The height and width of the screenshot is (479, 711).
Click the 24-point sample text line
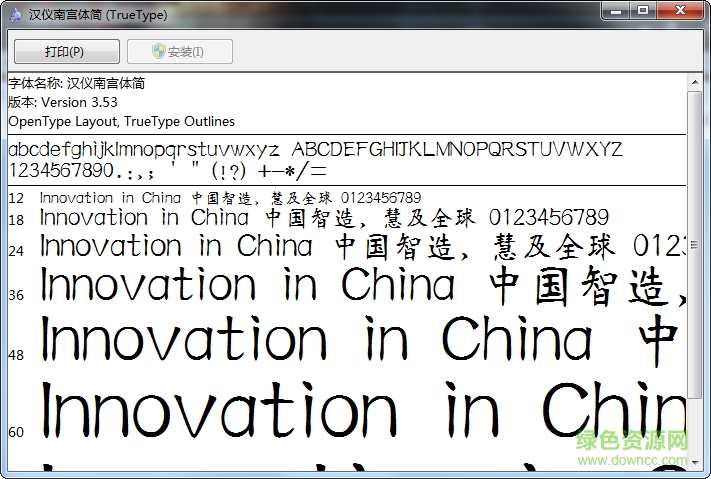(x=363, y=247)
